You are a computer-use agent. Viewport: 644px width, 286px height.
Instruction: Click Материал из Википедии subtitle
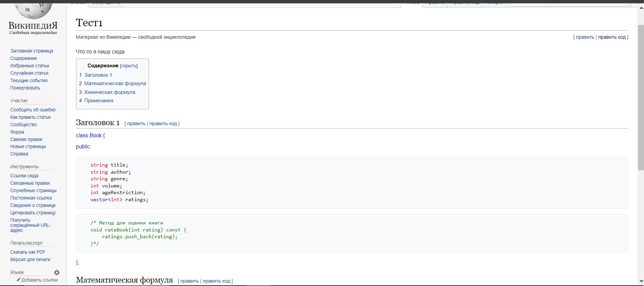(x=136, y=37)
